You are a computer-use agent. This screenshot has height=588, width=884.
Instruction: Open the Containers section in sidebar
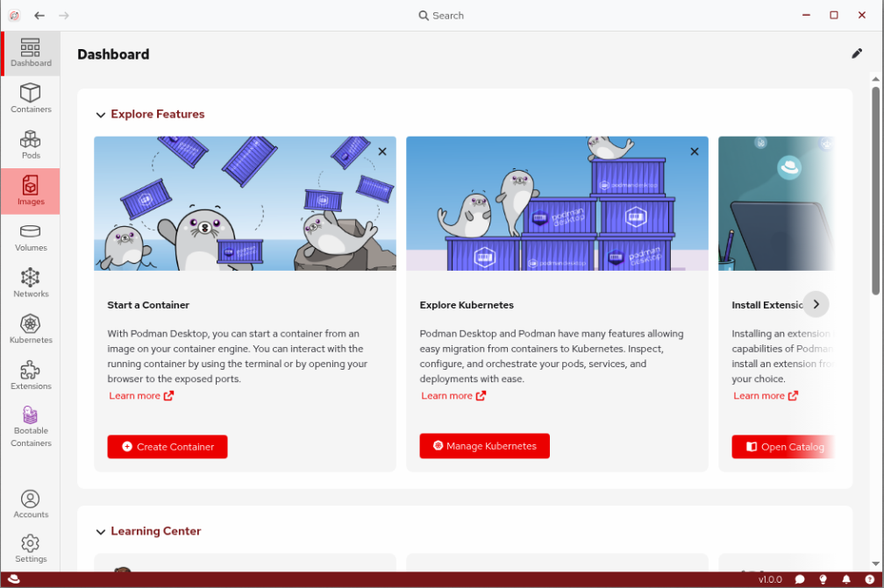(31, 98)
